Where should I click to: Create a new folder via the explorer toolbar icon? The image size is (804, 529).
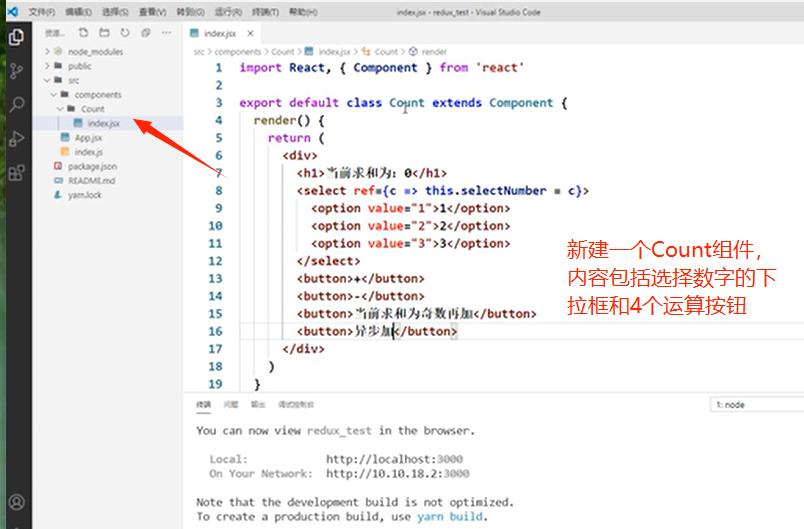point(104,33)
